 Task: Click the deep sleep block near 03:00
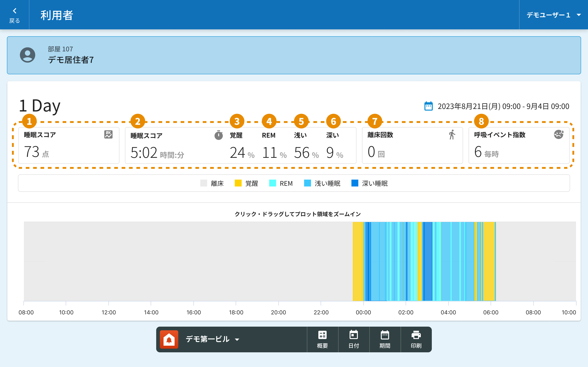[428, 261]
